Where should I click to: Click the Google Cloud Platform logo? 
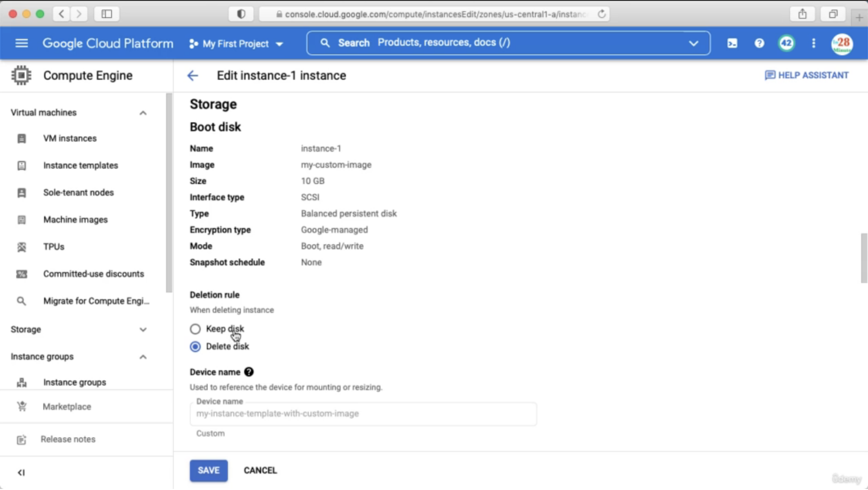[x=108, y=43]
